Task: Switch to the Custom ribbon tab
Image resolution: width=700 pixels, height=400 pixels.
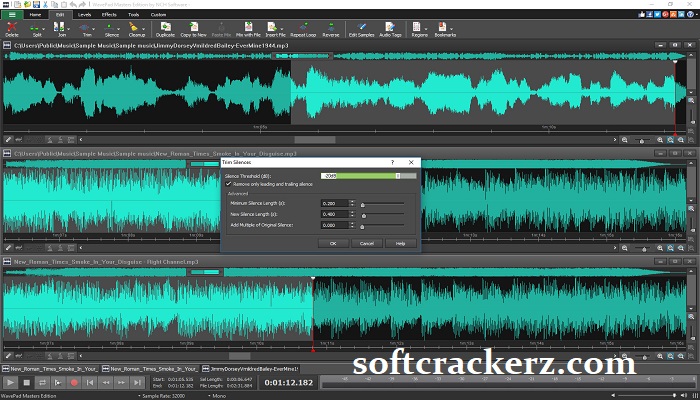Action: [x=158, y=15]
